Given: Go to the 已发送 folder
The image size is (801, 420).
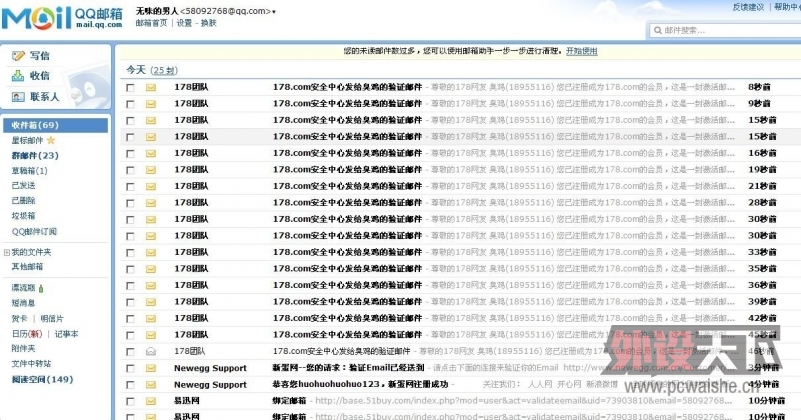Looking at the screenshot, I should click(23, 185).
